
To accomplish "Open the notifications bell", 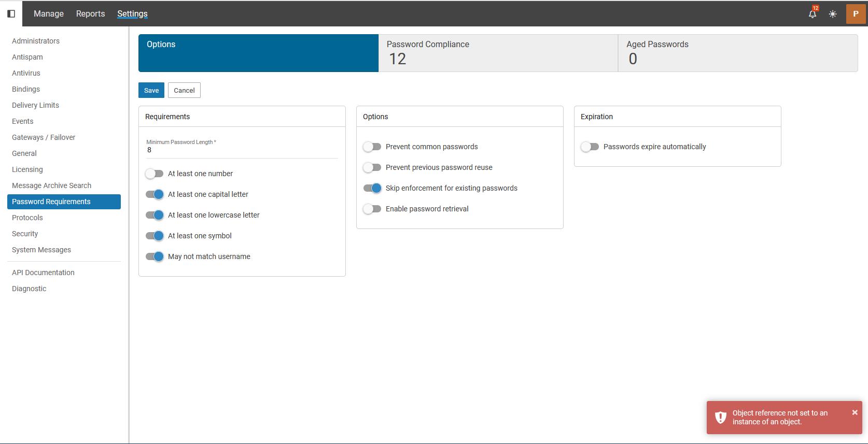I will click(x=813, y=14).
